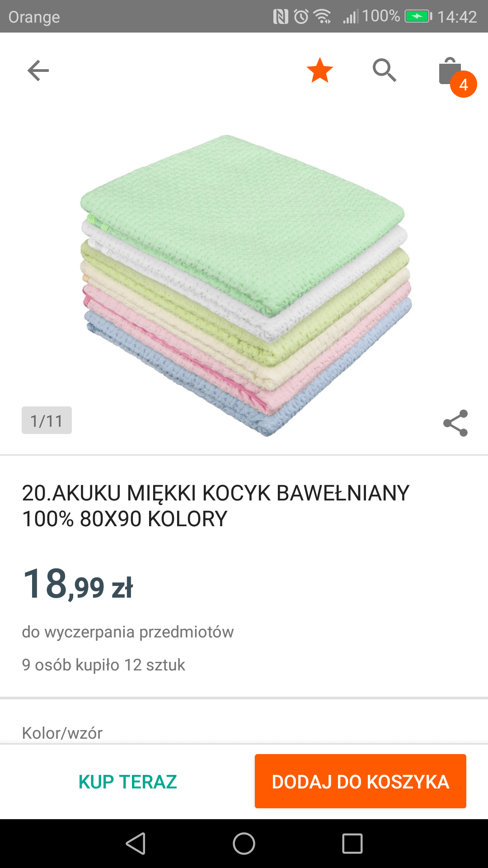Click DODAJ DO KOSZYKA button
This screenshot has width=488, height=868.
click(361, 781)
